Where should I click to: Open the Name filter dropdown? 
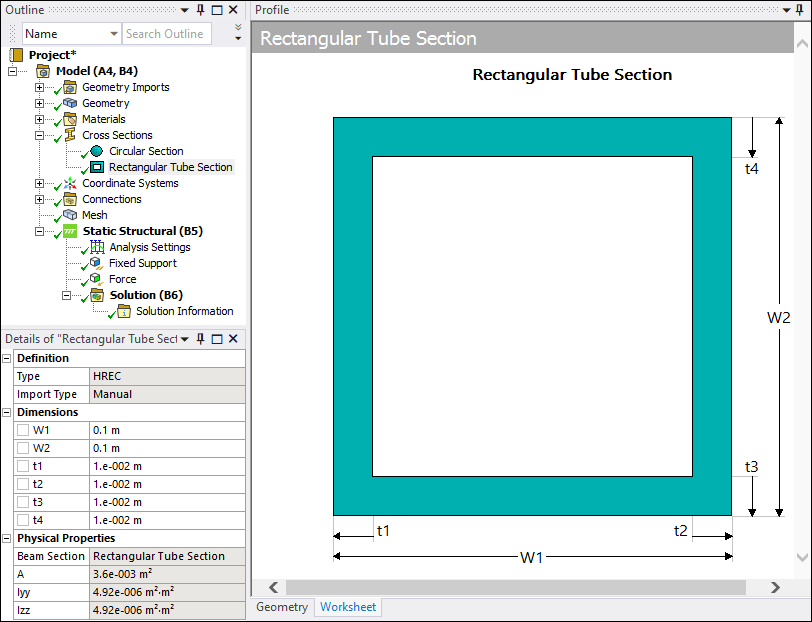(111, 34)
